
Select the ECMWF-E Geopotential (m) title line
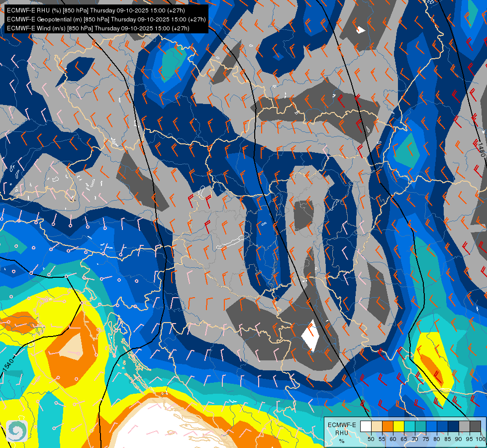pyautogui.click(x=106, y=19)
